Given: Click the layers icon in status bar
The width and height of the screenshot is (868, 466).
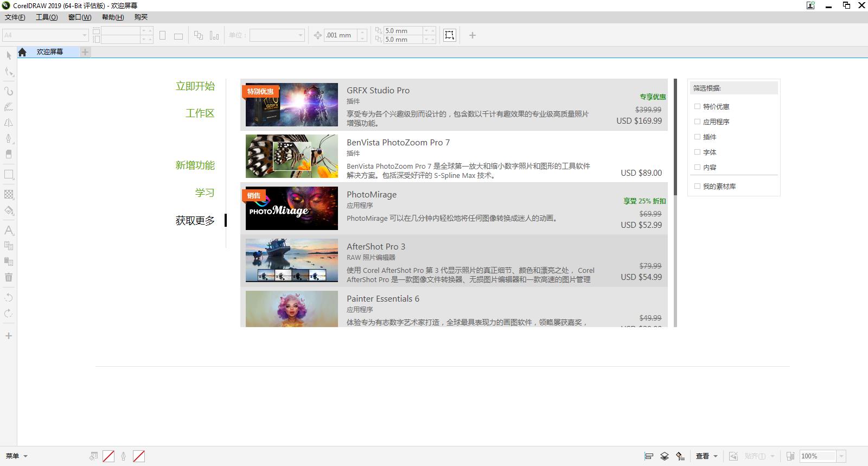Looking at the screenshot, I should tap(664, 456).
